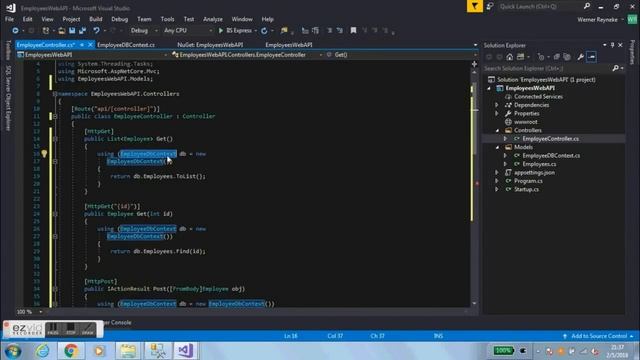Open the IIS Express launch target dropdown arrow
640x360 pixels.
(x=256, y=31)
